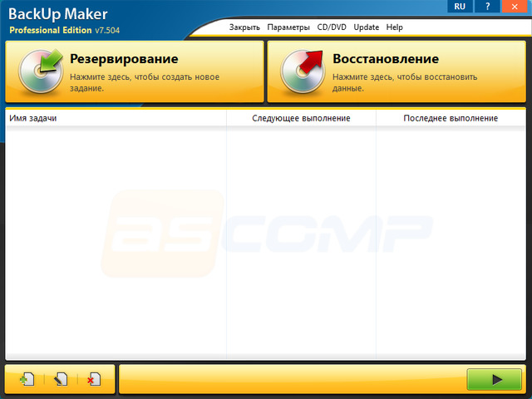The image size is (532, 399).
Task: Open the Закрыть menu
Action: coord(245,27)
